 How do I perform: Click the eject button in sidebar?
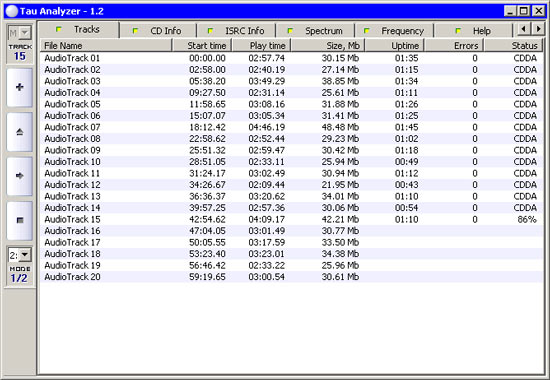click(20, 132)
